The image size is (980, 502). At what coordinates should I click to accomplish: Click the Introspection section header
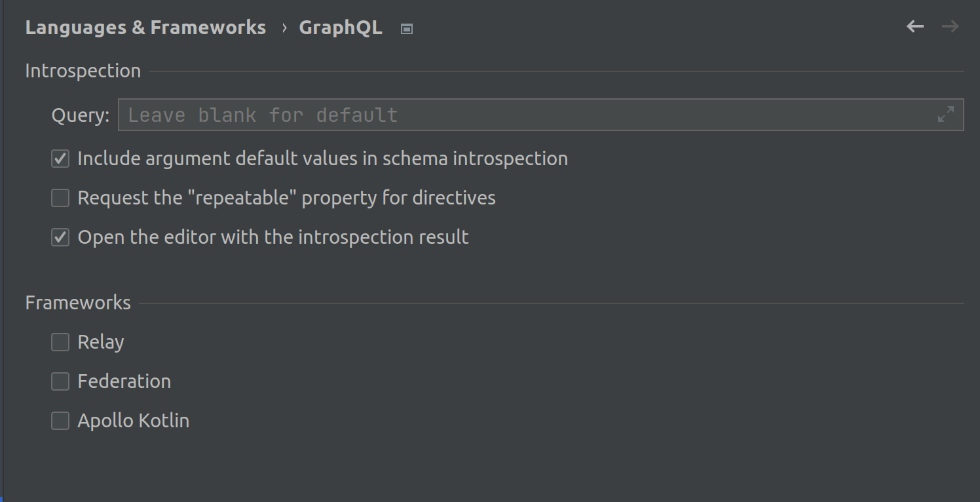83,71
